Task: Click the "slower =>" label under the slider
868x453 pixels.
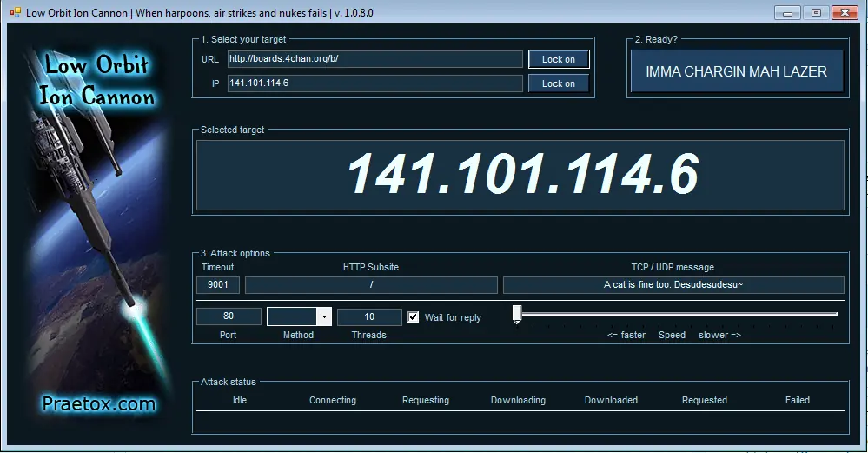Action: tap(719, 335)
